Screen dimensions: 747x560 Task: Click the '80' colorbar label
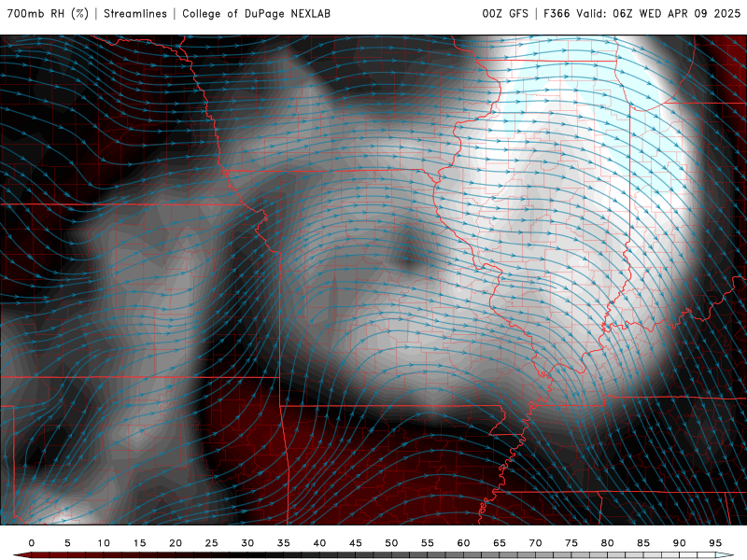(x=608, y=543)
